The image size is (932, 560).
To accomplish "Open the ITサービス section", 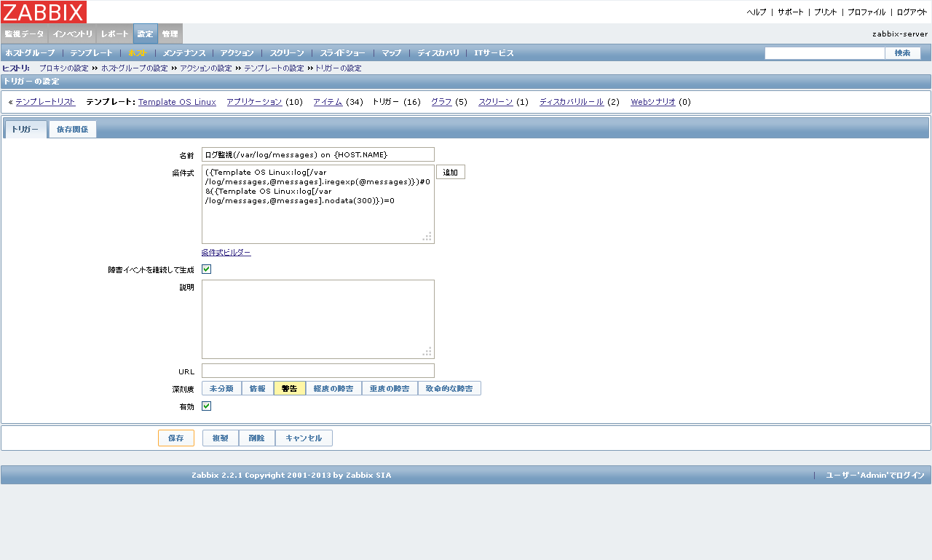I will [493, 52].
